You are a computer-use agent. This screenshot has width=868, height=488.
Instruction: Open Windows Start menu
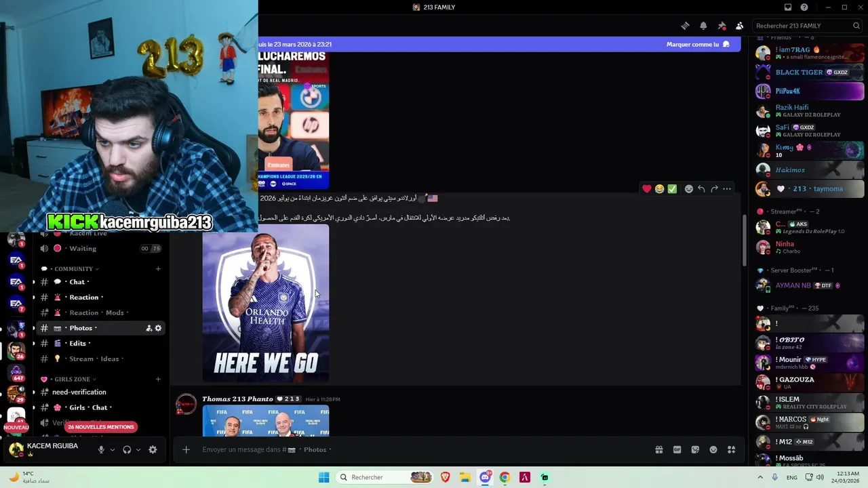point(324,477)
